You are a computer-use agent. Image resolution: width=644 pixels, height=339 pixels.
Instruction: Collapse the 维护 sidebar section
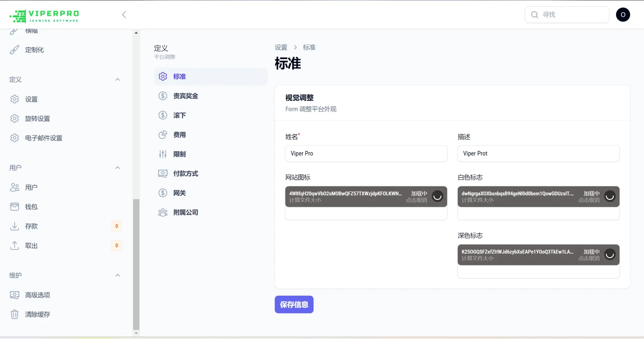click(117, 275)
